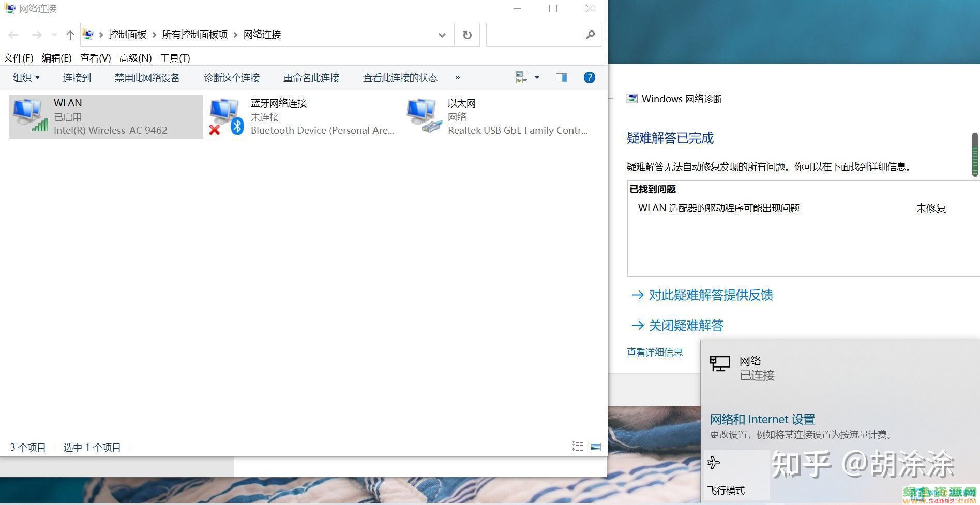
Task: Select the 以太网 adapter icon
Action: pyautogui.click(x=424, y=115)
